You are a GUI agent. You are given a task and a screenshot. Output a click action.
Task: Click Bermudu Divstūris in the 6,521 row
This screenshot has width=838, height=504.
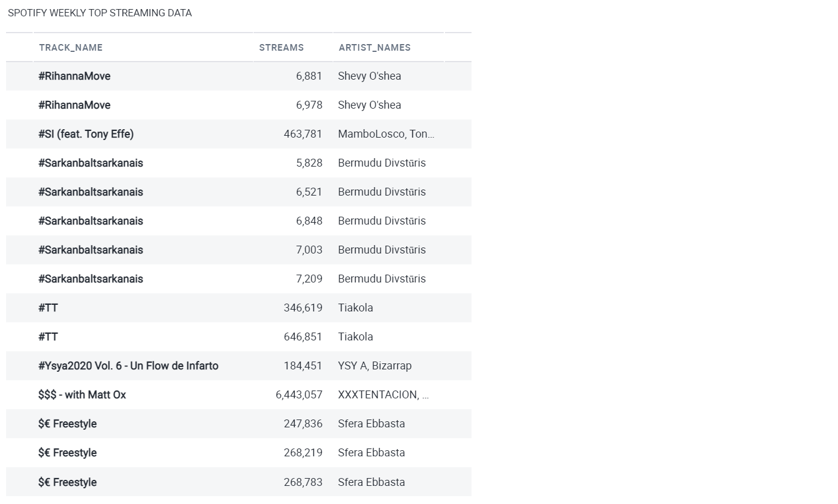click(x=382, y=192)
